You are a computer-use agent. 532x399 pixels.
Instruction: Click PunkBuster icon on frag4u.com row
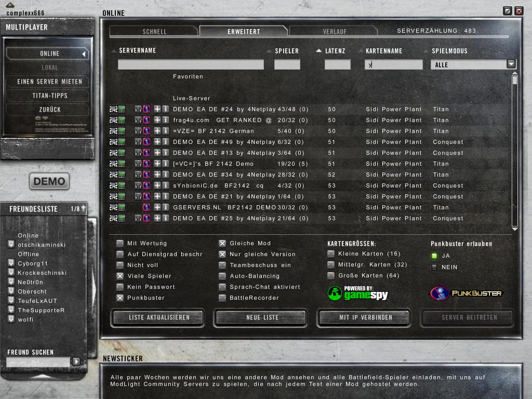coord(147,120)
